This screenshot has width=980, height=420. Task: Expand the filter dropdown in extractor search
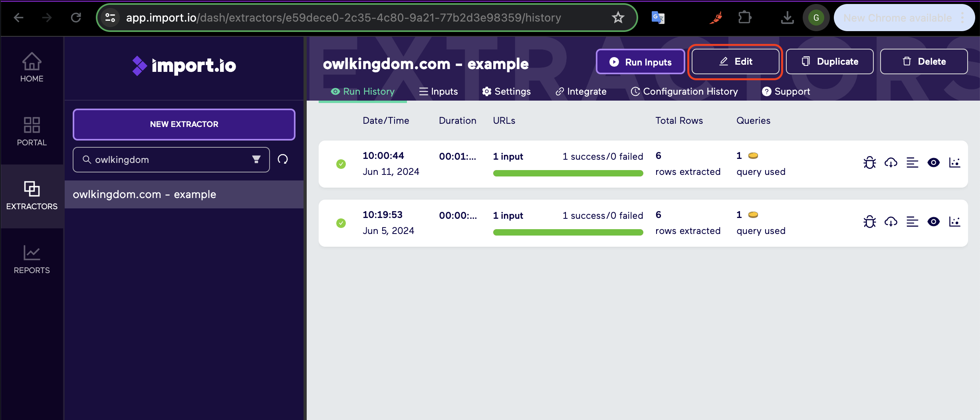256,160
